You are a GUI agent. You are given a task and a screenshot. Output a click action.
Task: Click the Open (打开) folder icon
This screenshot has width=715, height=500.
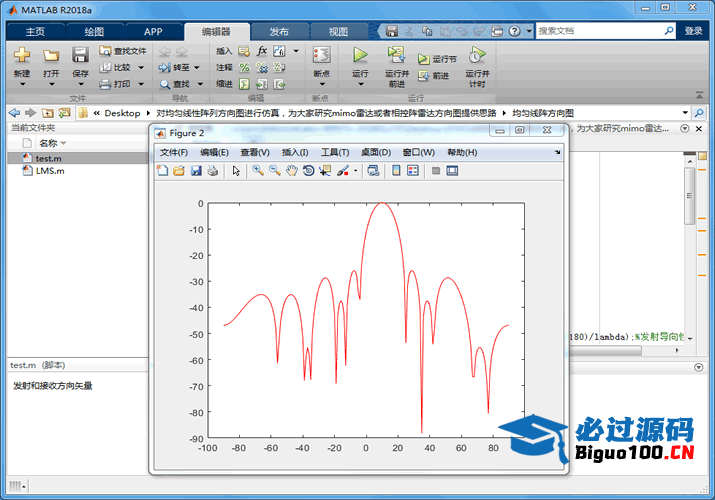(51, 55)
